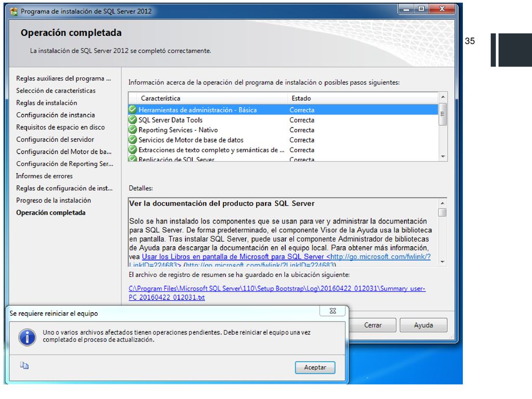Click the feature list scrollbar down arrow
Image resolution: width=532 pixels, height=399 pixels.
[443, 156]
